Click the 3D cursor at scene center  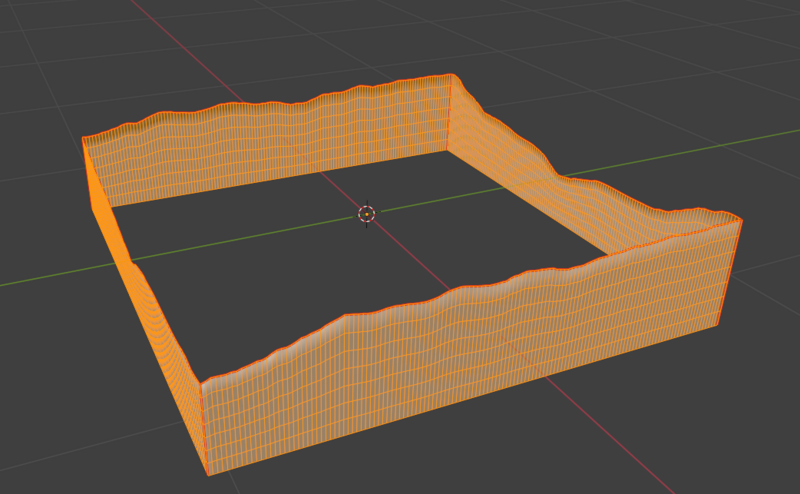(x=366, y=213)
